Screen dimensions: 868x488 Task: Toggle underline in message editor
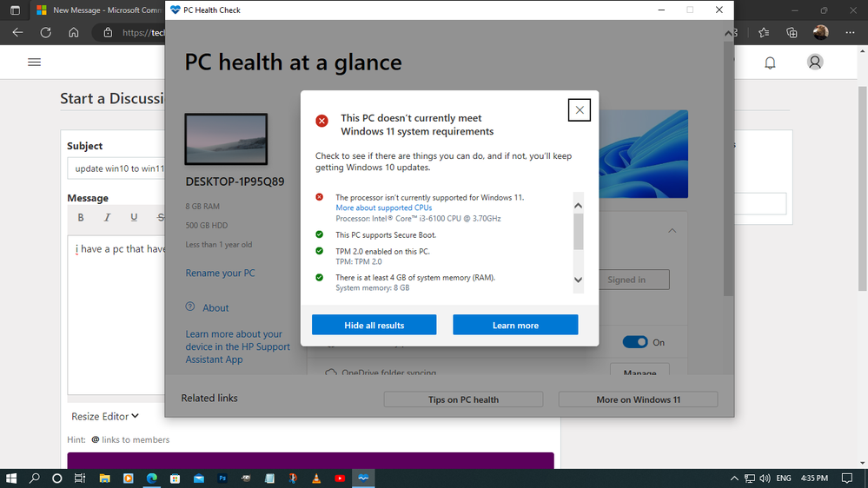(x=134, y=217)
